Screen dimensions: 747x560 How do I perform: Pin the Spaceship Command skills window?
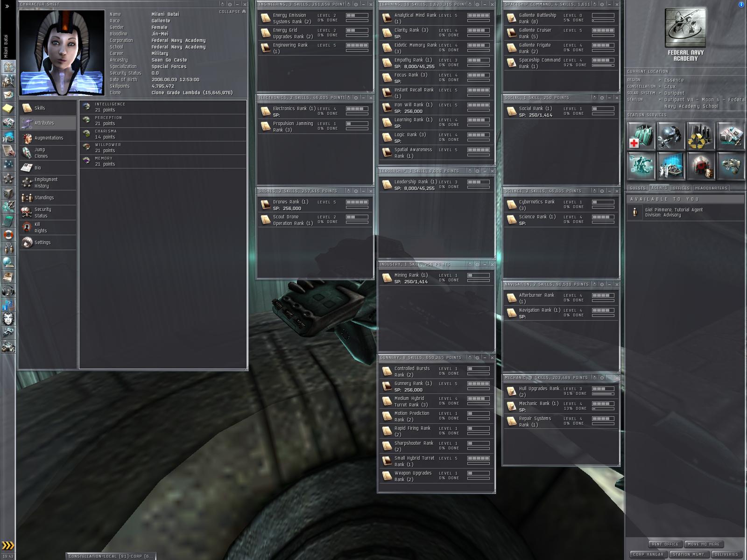tap(602, 4)
